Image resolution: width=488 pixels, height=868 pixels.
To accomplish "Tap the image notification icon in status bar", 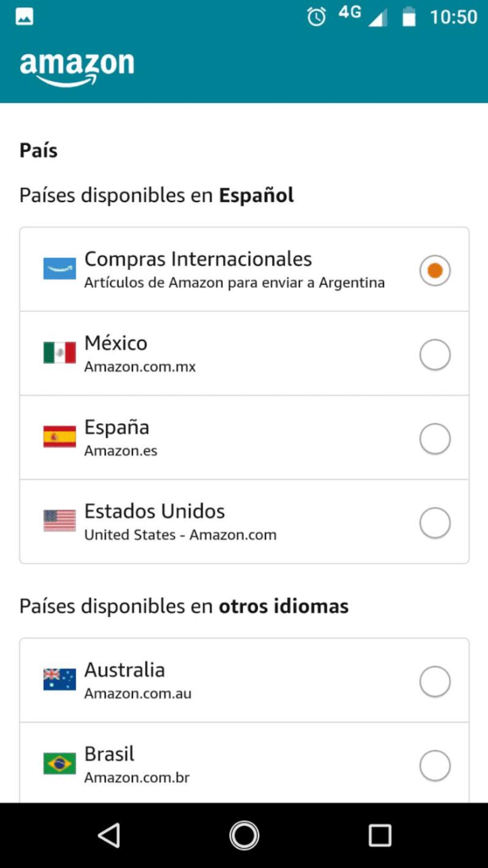I will pos(25,17).
